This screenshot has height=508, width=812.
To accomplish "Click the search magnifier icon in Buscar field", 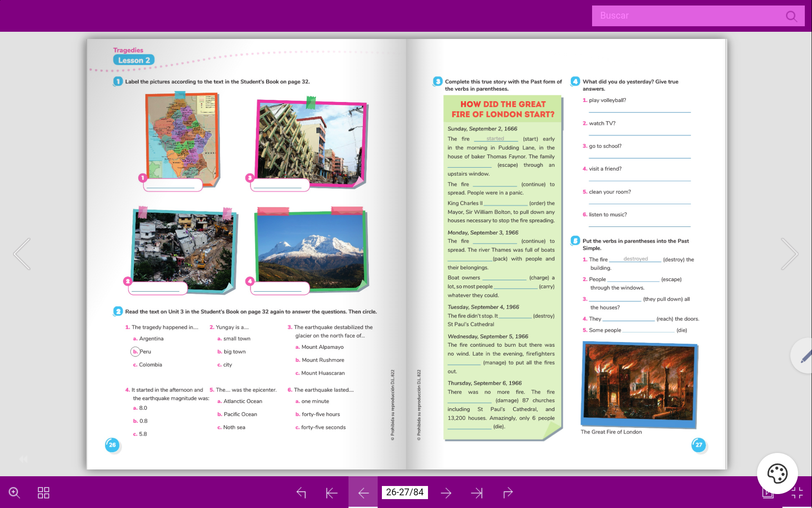I will [791, 16].
